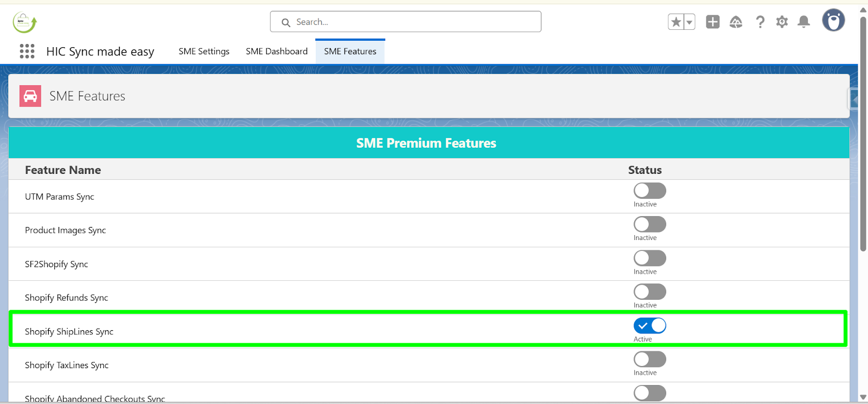Screen dimensions: 868x404
Task: Open the App Launcher grid icon
Action: (27, 51)
